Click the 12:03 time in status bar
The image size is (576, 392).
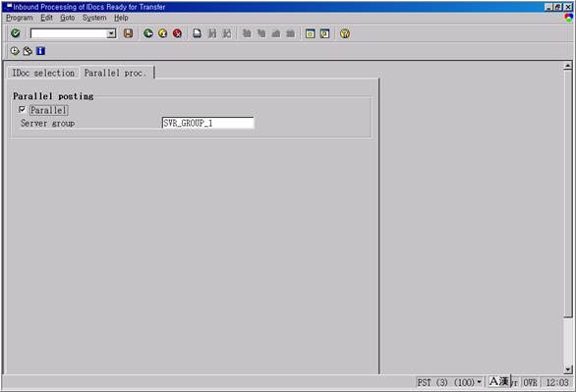coord(557,382)
